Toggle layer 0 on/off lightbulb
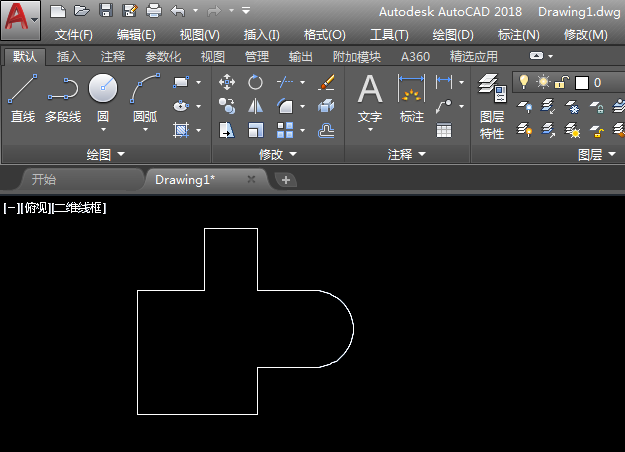 pyautogui.click(x=522, y=82)
